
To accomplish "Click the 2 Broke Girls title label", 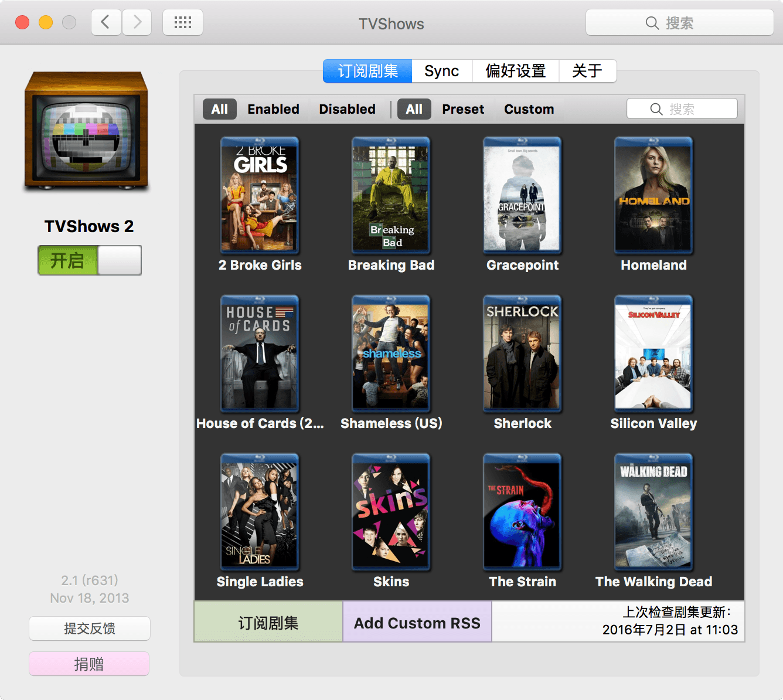I will pos(260,265).
